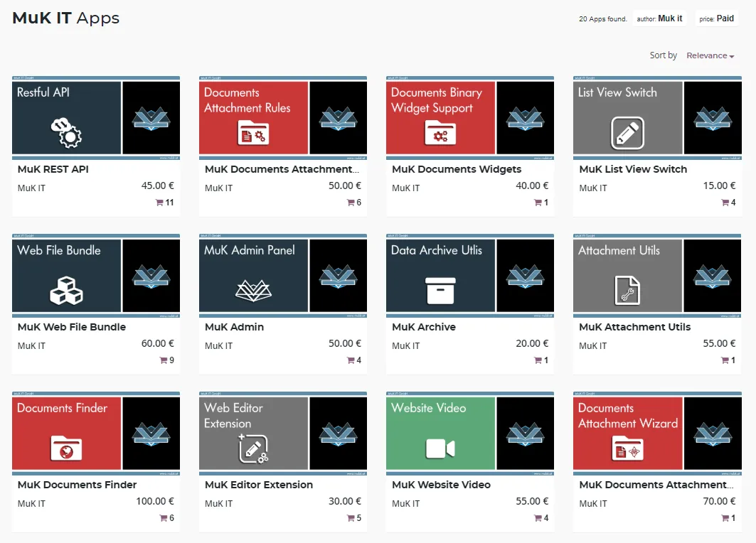The height and width of the screenshot is (543, 756).
Task: Click the cart icon under MuK Admin
Action: click(351, 360)
